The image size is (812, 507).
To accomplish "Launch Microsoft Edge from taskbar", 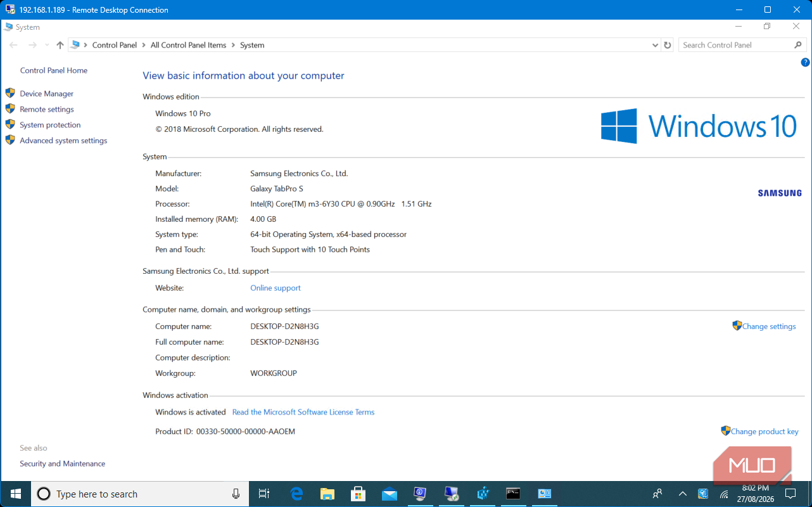I will [296, 494].
